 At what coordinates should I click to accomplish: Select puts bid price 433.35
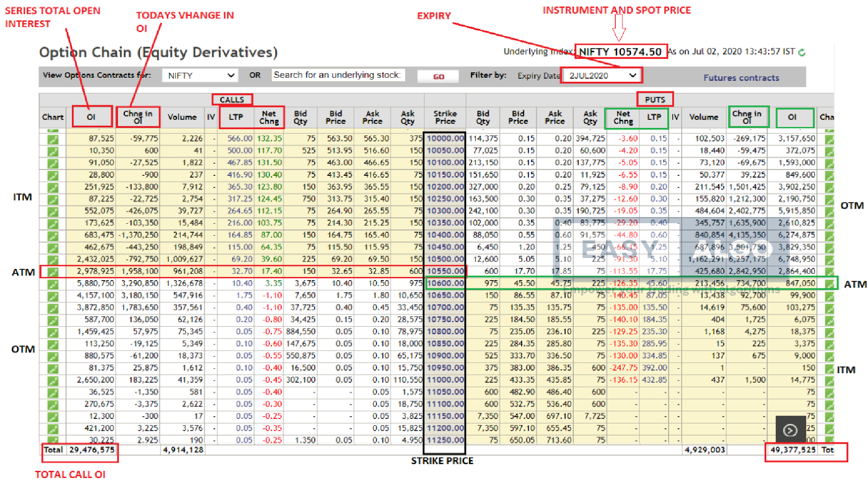coord(522,380)
